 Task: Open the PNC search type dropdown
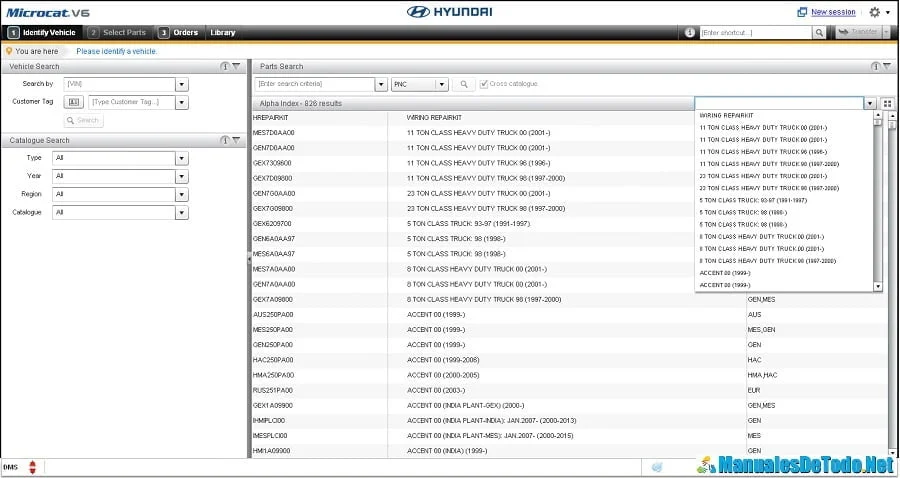point(441,84)
